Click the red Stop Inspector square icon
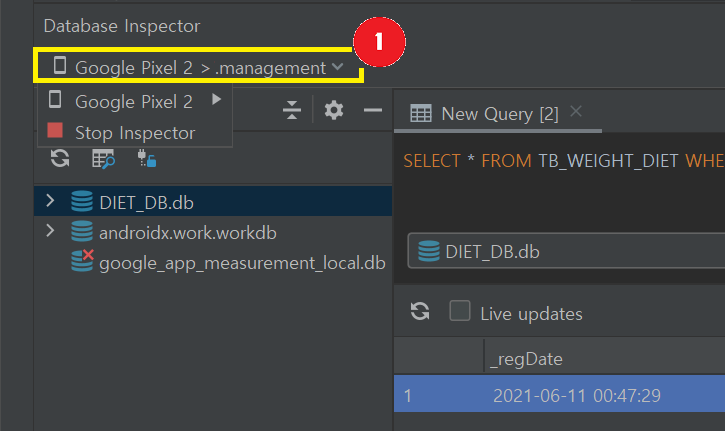Viewport: 725px width, 431px height. pyautogui.click(x=56, y=131)
